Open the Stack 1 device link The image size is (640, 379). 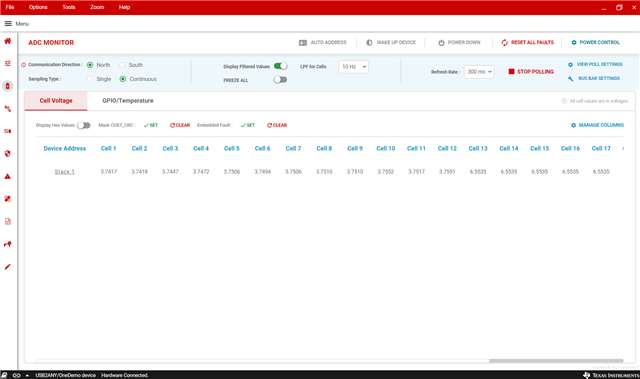click(64, 172)
